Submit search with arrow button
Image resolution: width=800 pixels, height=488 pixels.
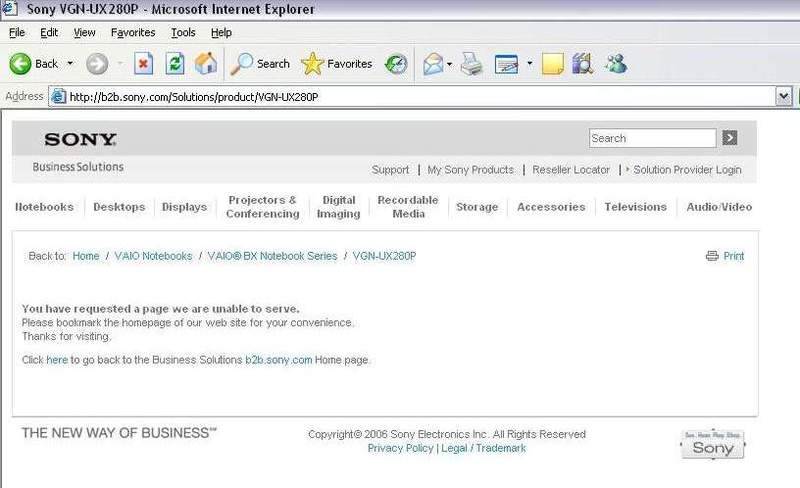click(x=730, y=138)
